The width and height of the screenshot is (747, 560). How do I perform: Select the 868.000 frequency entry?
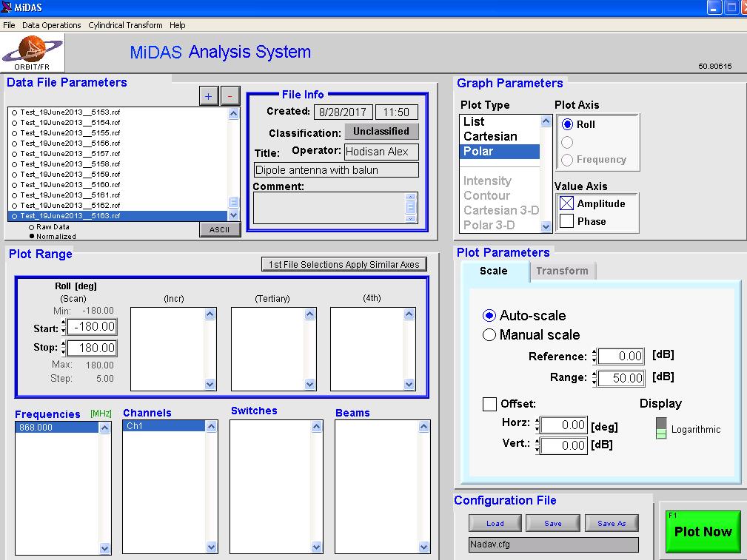click(57, 427)
